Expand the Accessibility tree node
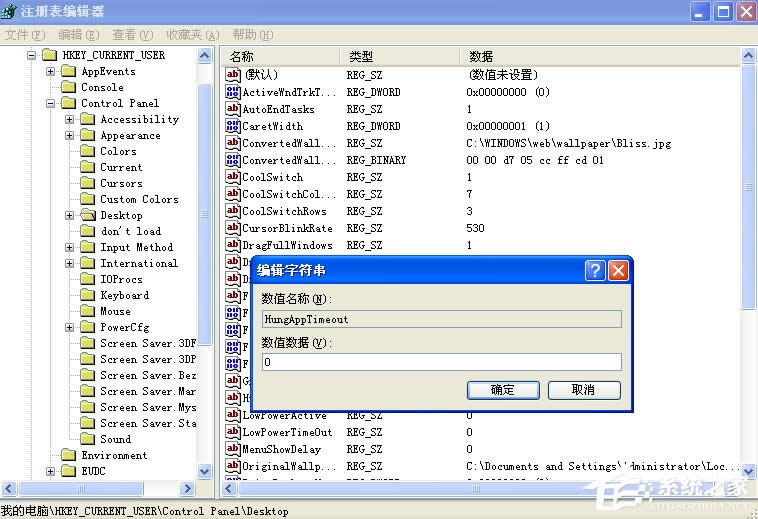Viewport: 758px width, 519px height. (x=69, y=119)
